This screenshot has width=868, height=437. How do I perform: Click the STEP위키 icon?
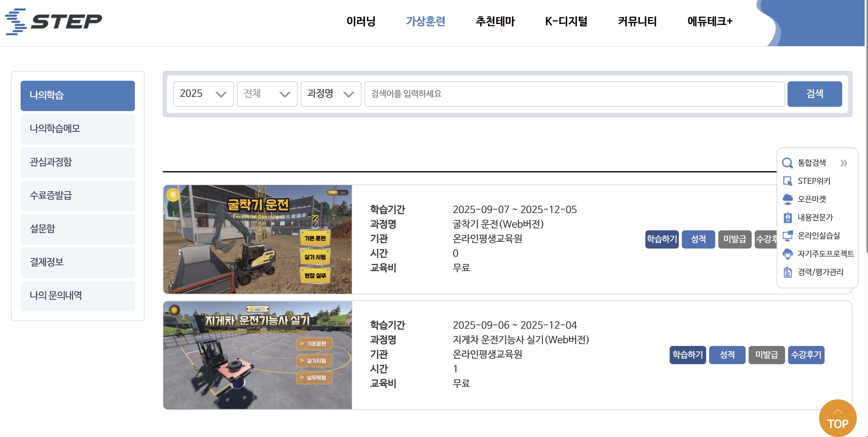pos(788,181)
